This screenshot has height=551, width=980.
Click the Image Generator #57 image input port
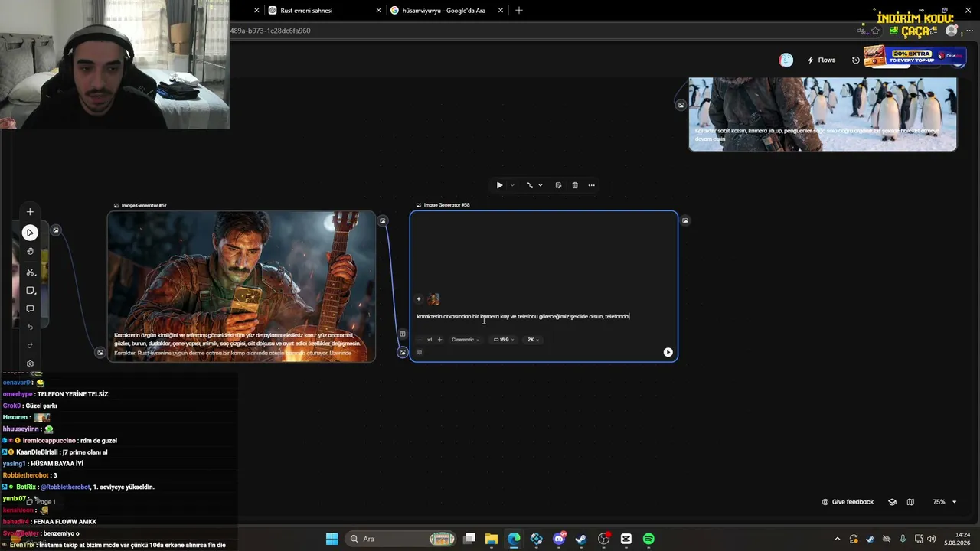click(x=100, y=353)
